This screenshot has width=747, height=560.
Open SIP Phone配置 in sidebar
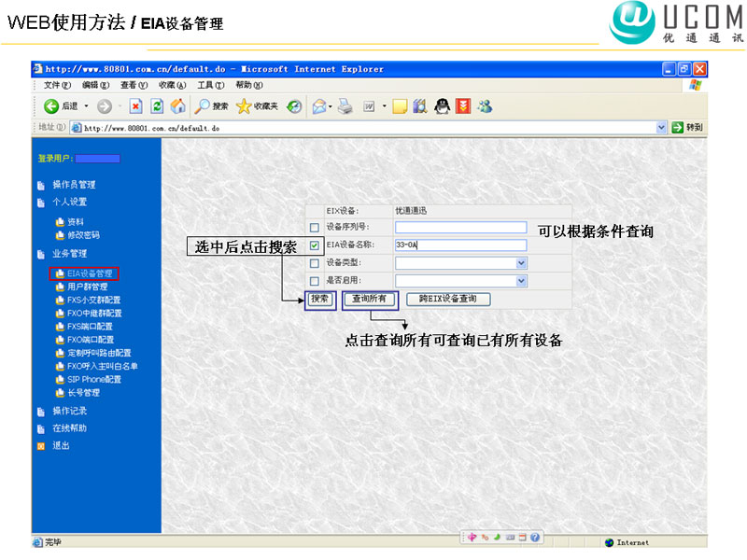94,380
